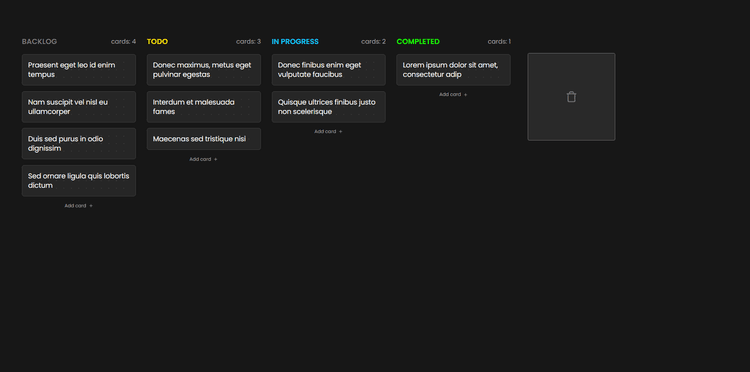Image resolution: width=750 pixels, height=372 pixels.
Task: Select card Maecenas sed tristique nisi
Action: [204, 139]
